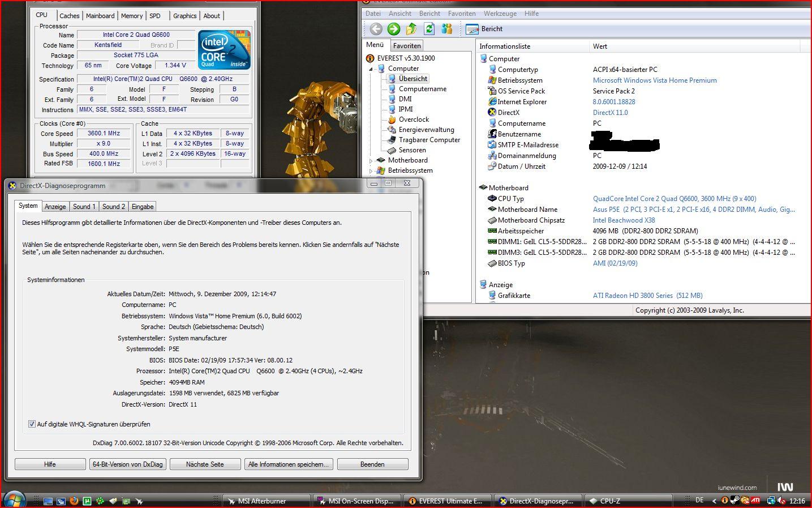812x508 pixels.
Task: Click the CPU Typ icon in list
Action: point(492,199)
